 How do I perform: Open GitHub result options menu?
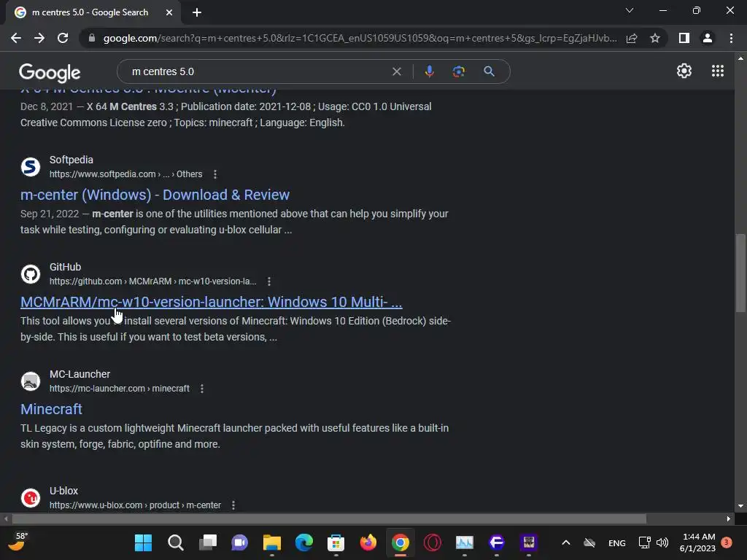[269, 281]
